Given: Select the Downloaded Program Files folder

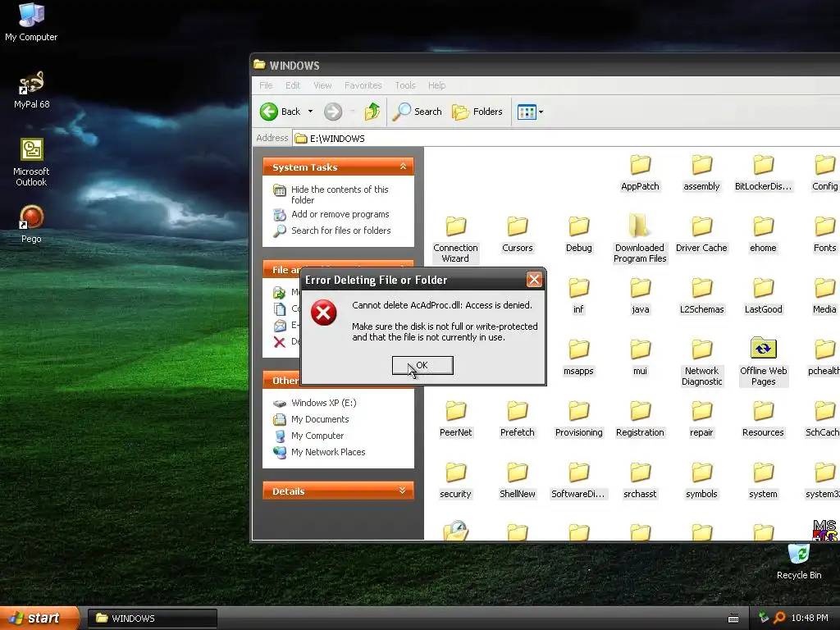Looking at the screenshot, I should (640, 240).
